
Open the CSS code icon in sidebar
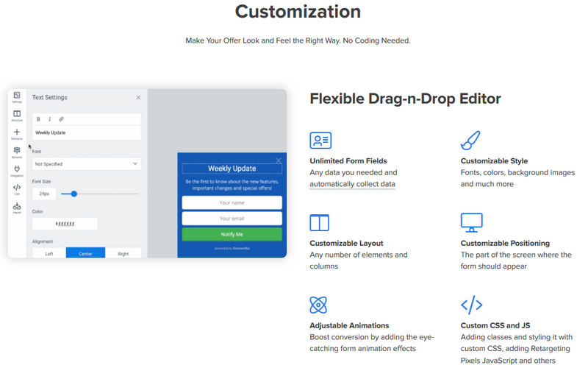tap(17, 188)
